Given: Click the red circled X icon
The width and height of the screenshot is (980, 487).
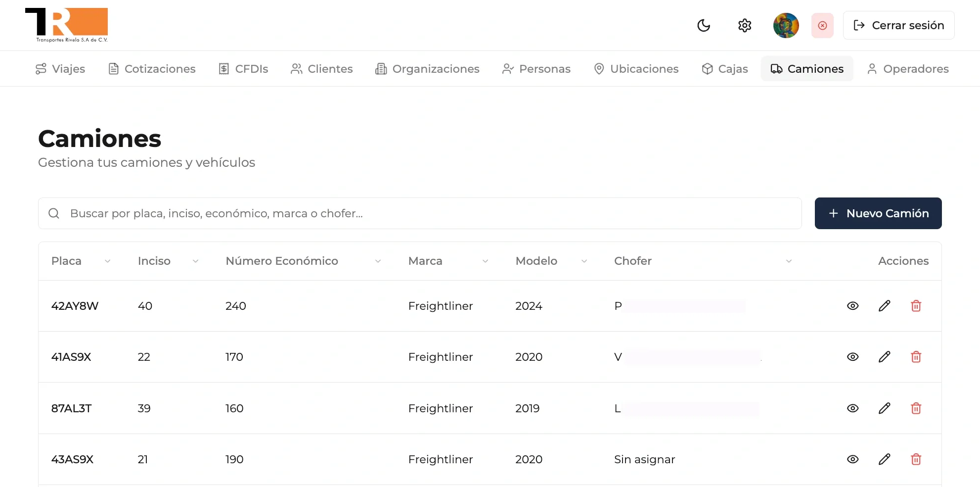Looking at the screenshot, I should pyautogui.click(x=822, y=25).
